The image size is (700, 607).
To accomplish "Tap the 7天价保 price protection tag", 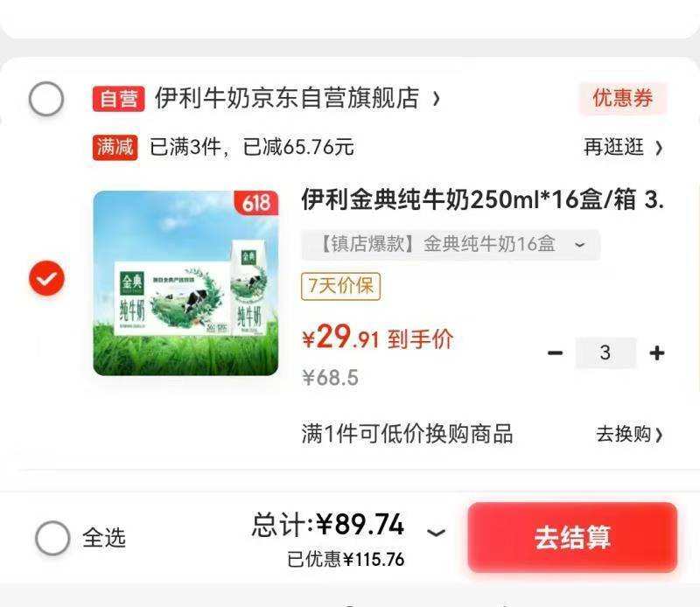I will coord(341,286).
